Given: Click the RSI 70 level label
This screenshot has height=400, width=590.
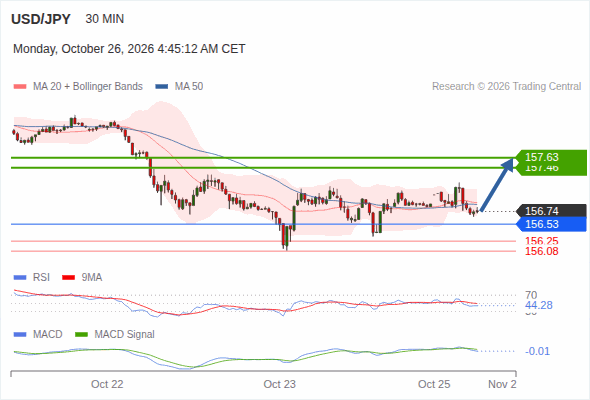Looking at the screenshot, I should coord(531,295).
